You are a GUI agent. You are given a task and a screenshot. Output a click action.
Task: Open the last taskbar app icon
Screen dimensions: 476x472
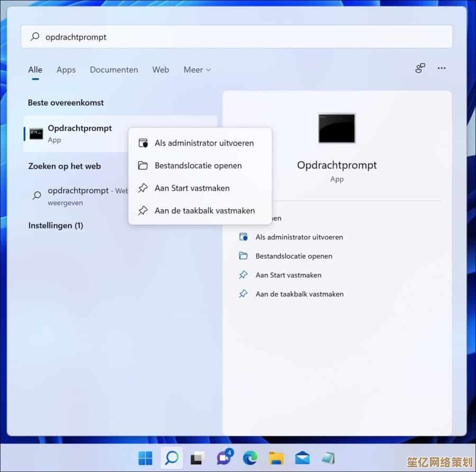(x=328, y=458)
